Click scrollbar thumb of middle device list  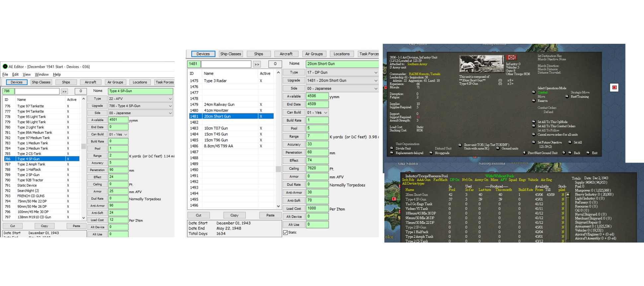(x=278, y=169)
